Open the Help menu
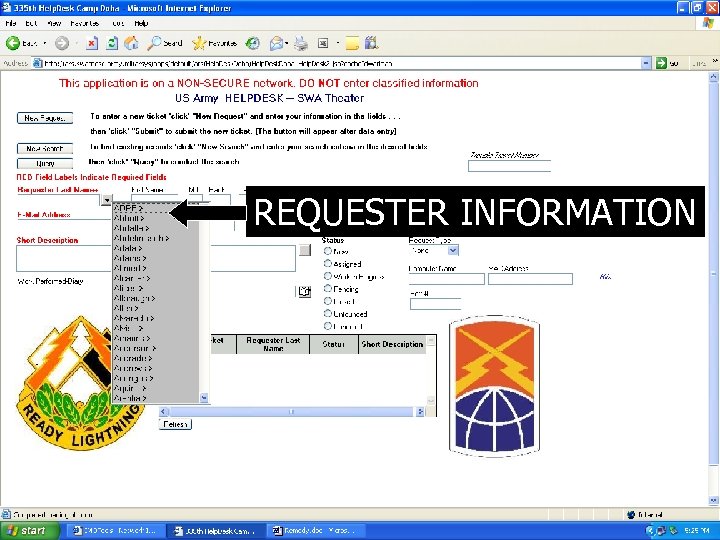720x540 pixels. [141, 23]
